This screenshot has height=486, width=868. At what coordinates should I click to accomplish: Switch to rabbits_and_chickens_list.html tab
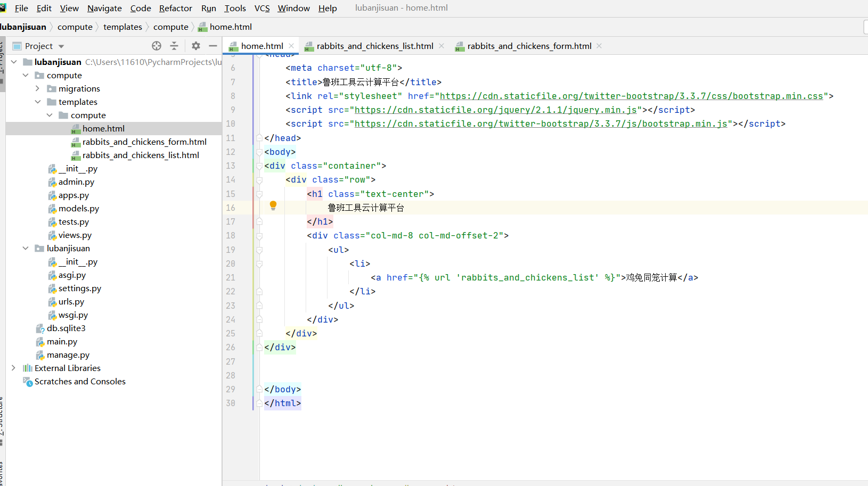coord(374,46)
